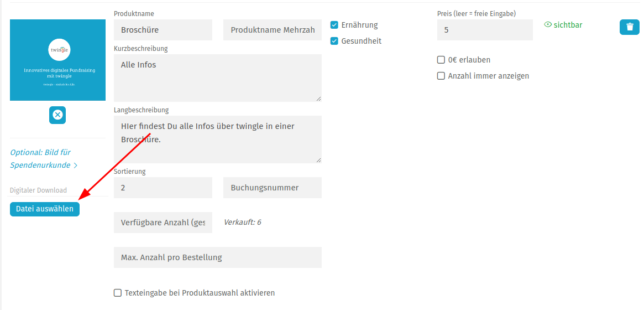Check Anzahl immer anzeigen option
The image size is (644, 310).
(x=441, y=76)
